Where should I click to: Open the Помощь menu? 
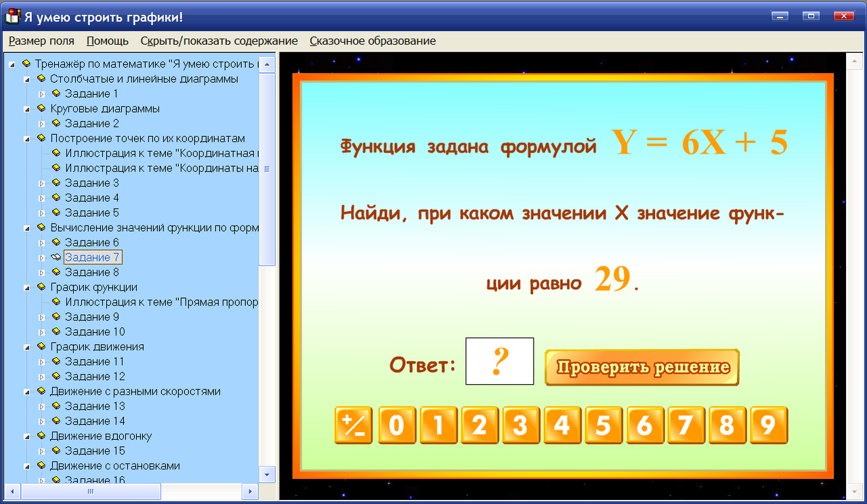pyautogui.click(x=106, y=41)
